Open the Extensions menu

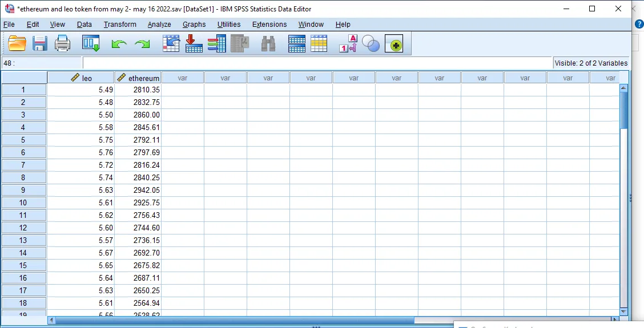[269, 25]
